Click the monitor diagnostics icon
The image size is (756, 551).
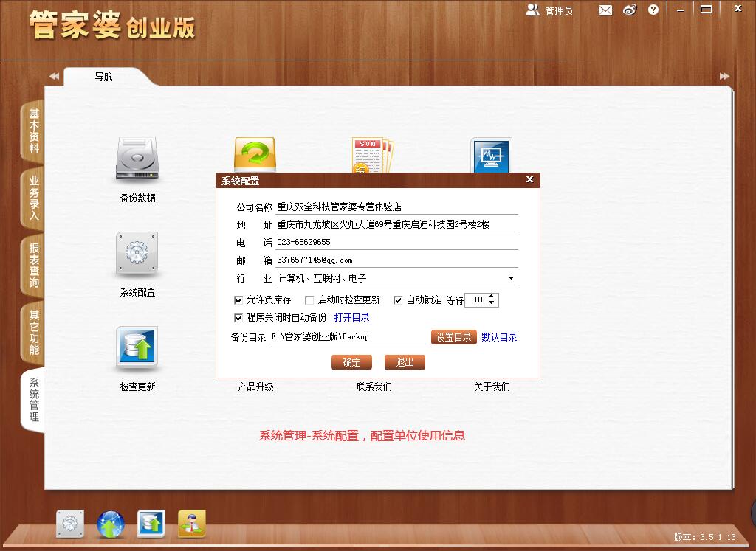coord(491,155)
